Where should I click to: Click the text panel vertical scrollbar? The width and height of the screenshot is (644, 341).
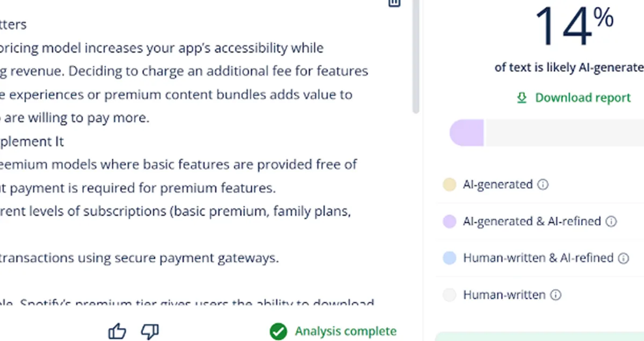tap(415, 56)
